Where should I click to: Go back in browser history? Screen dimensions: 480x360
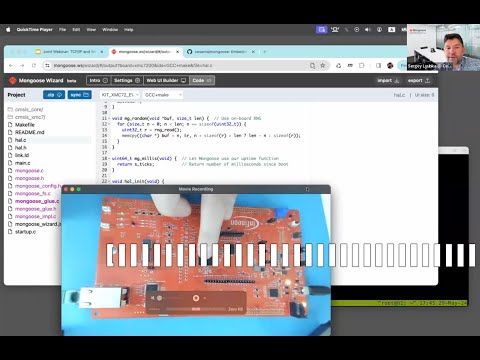(11, 65)
